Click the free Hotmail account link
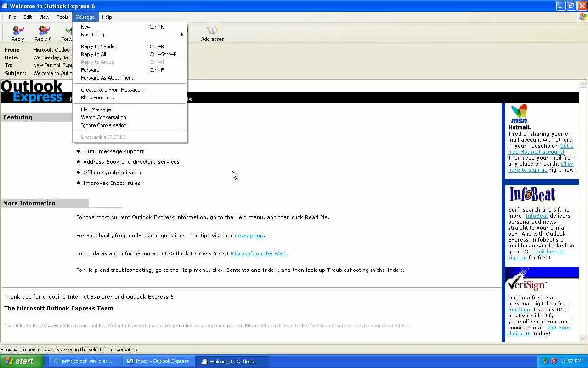The height and width of the screenshot is (368, 588). point(536,152)
